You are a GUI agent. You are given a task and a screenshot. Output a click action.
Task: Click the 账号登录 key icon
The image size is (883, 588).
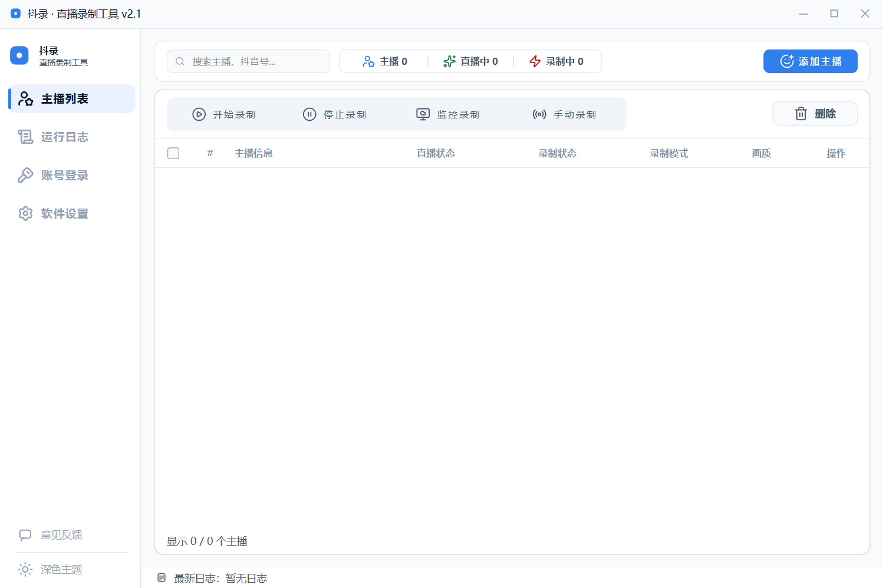coord(25,176)
